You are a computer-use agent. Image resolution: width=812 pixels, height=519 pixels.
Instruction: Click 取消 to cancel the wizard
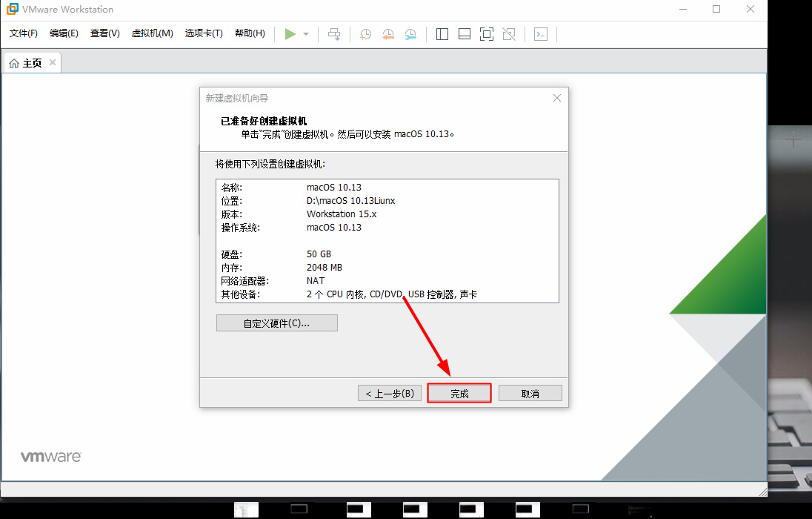[530, 394]
